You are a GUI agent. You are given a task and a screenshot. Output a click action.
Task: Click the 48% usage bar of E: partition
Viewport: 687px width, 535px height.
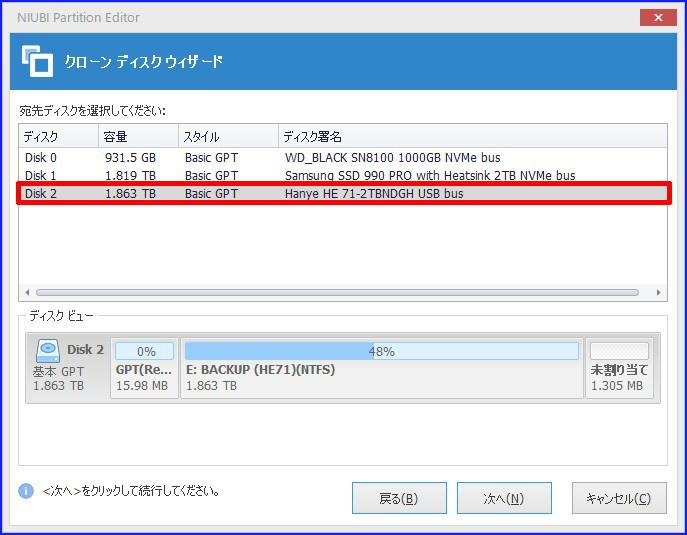point(382,351)
